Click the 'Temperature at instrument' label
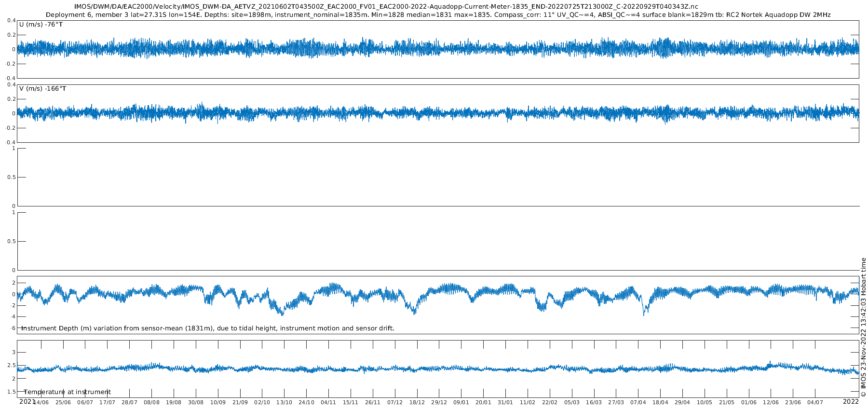The height and width of the screenshot is (410, 868). [x=68, y=392]
